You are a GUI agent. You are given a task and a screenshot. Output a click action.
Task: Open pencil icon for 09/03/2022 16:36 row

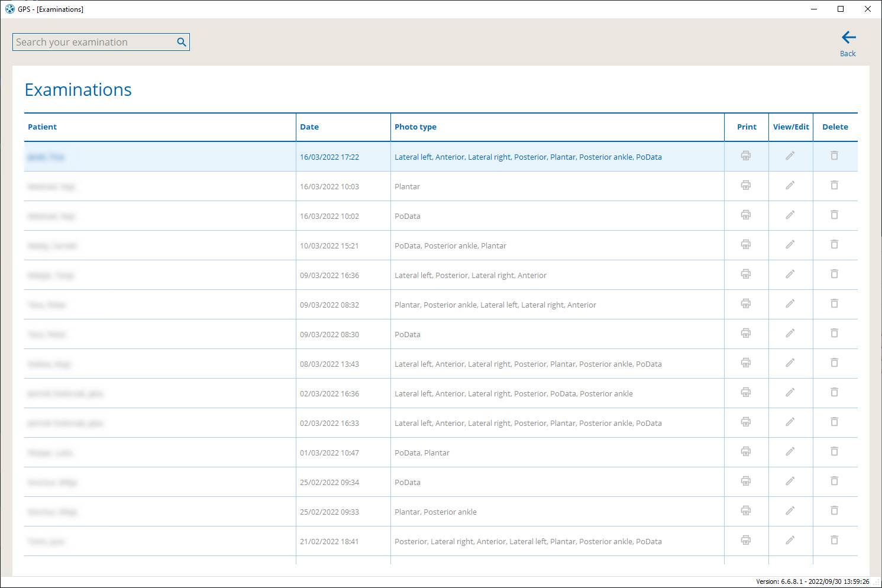click(790, 274)
